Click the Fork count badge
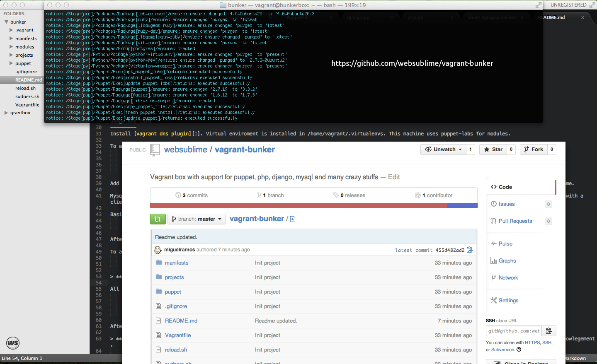Screen dimensions: 597x364 [x=551, y=149]
